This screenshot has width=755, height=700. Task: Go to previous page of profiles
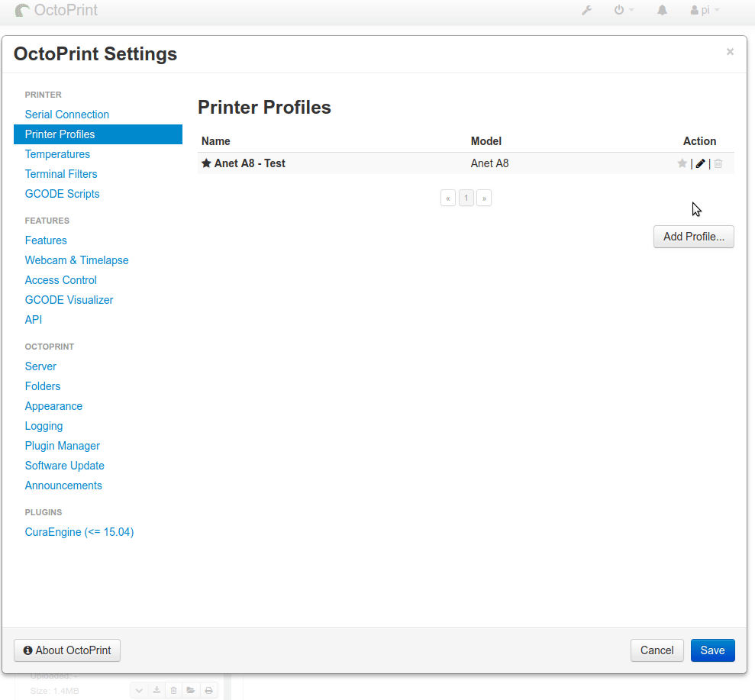(x=448, y=198)
